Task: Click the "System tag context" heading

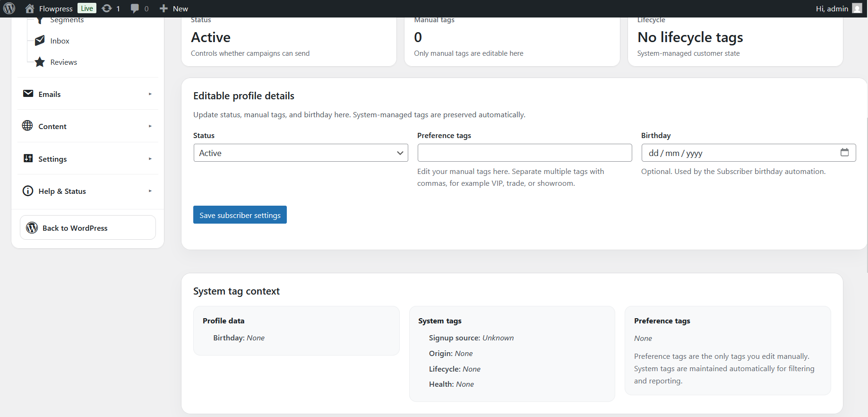Action: 236,291
